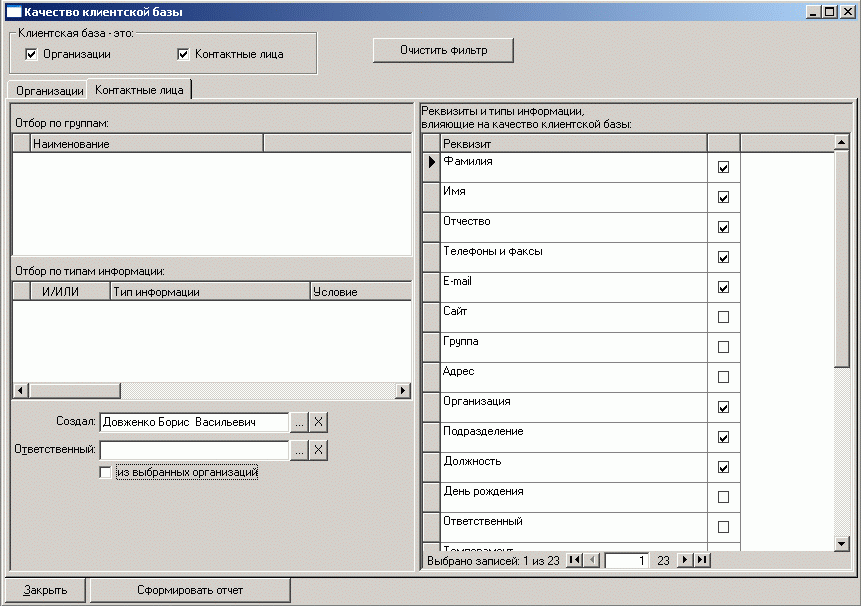
Task: Select the Отчество row text
Action: [467, 221]
